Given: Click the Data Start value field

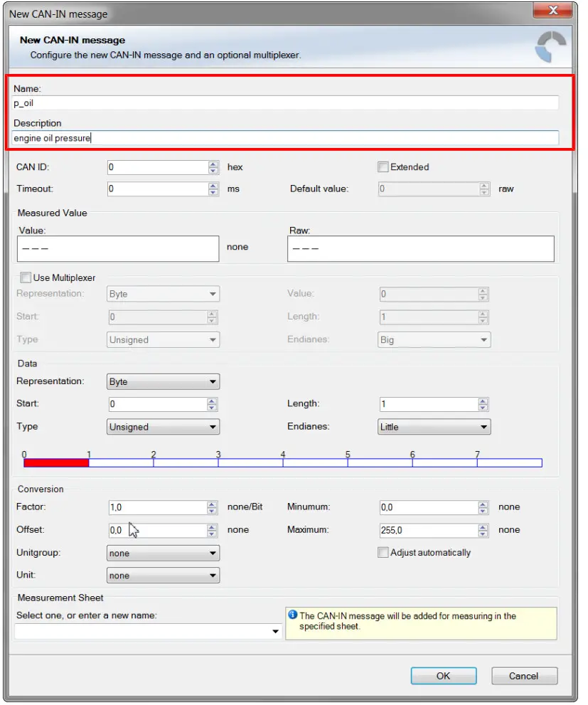Looking at the screenshot, I should click(158, 404).
